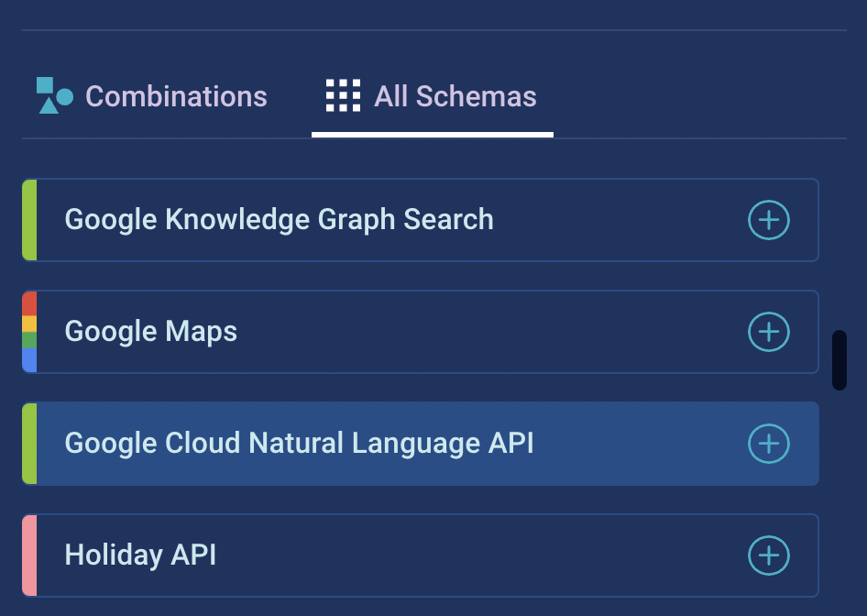The height and width of the screenshot is (616, 867).
Task: Open the Google Knowledge Graph Search row
Action: pos(421,220)
